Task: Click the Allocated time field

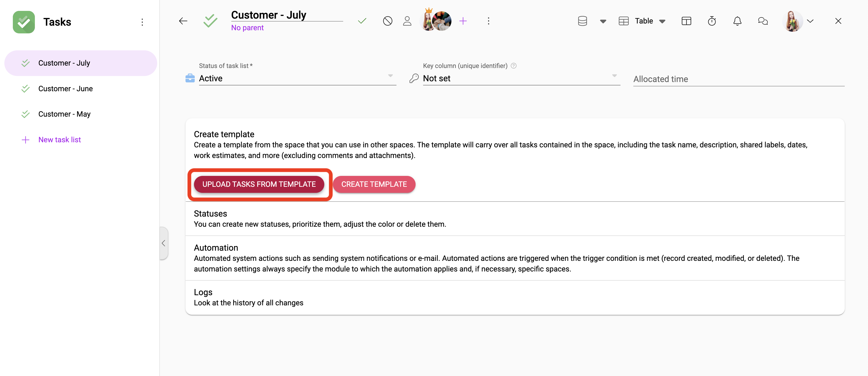Action: [739, 79]
